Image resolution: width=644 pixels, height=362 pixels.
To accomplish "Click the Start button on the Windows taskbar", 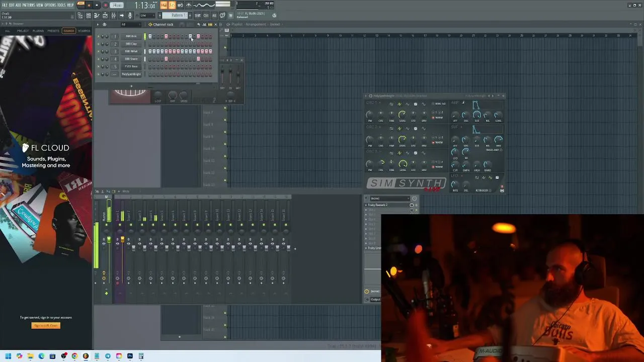I will click(8, 356).
